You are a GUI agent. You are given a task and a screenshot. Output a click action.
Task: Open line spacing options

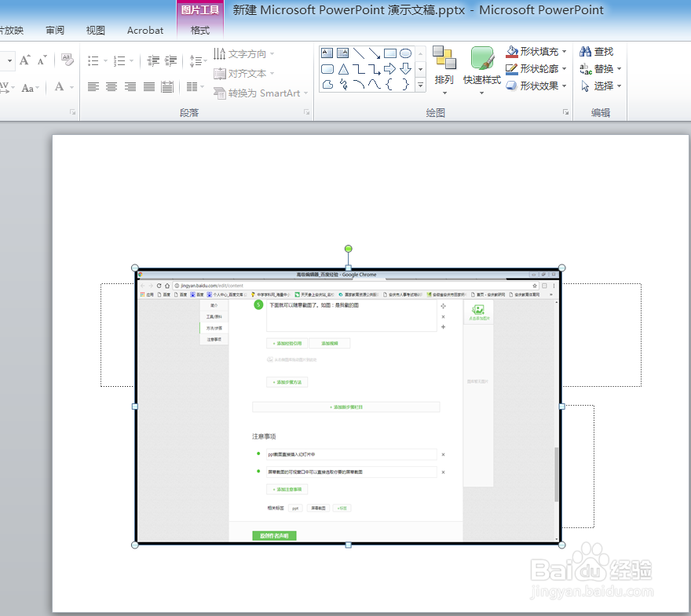click(x=198, y=60)
